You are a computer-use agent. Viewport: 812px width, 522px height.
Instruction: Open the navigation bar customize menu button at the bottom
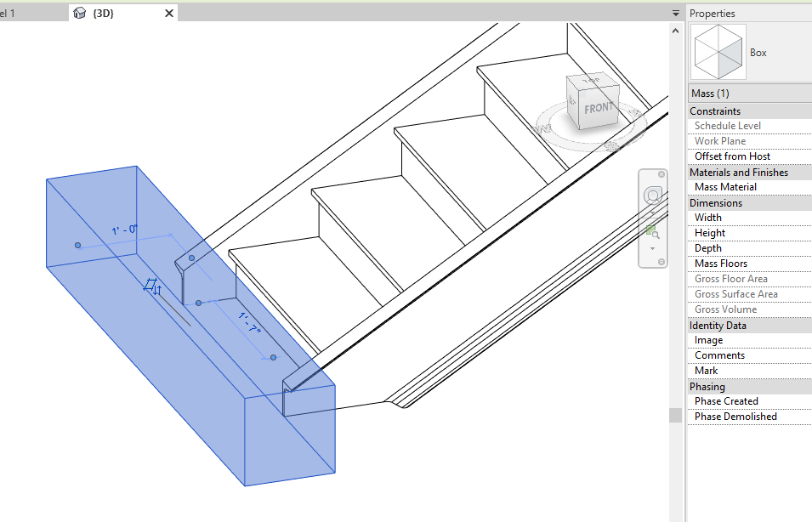pos(662,262)
